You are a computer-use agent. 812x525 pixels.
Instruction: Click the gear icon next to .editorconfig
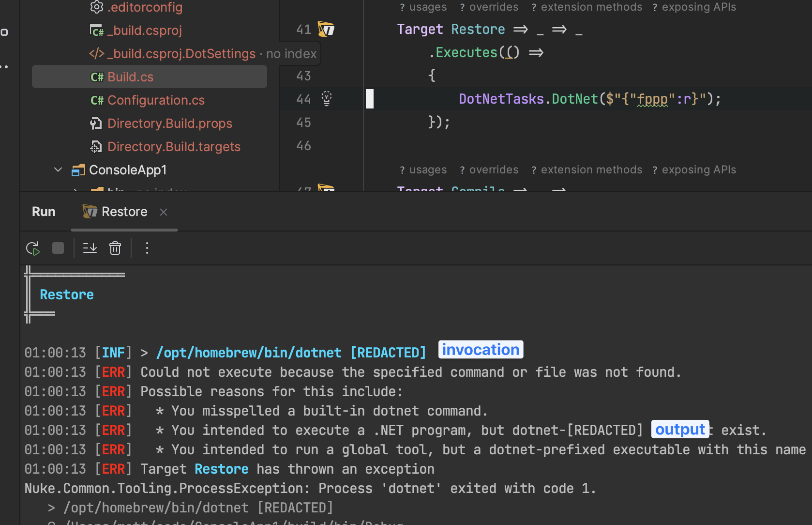click(96, 7)
